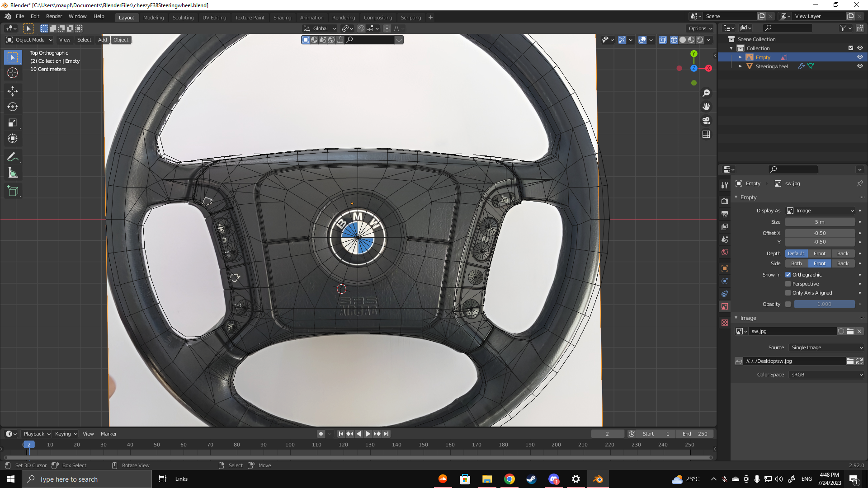Select the Move tool in toolbar
The width and height of the screenshot is (868, 488).
pos(13,91)
